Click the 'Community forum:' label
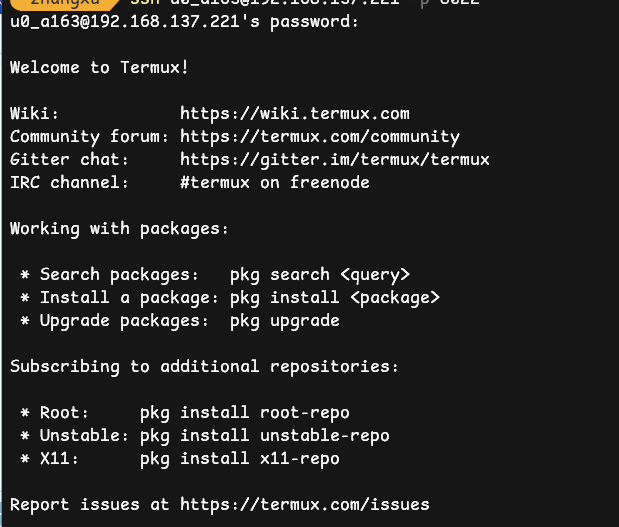The height and width of the screenshot is (527, 619). (90, 137)
